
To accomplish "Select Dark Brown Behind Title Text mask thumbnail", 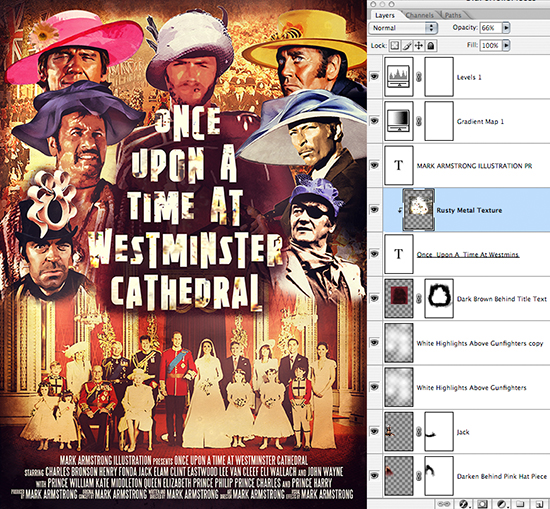I will (439, 299).
